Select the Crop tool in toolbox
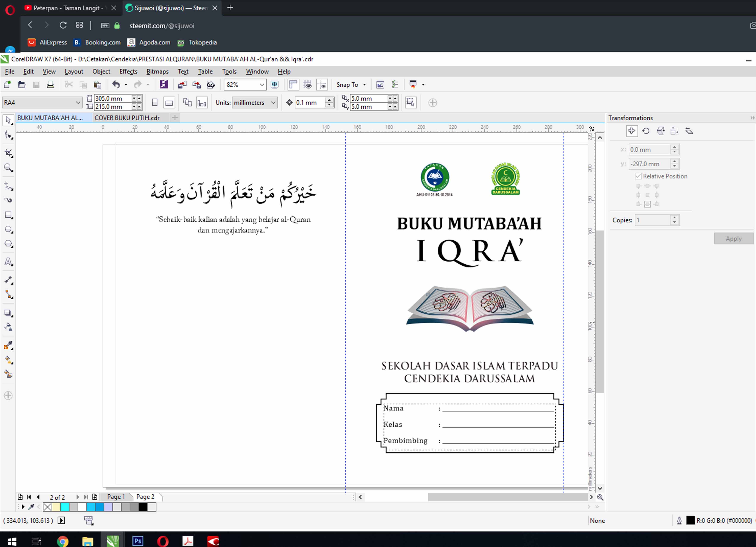This screenshot has width=756, height=547. click(x=8, y=153)
